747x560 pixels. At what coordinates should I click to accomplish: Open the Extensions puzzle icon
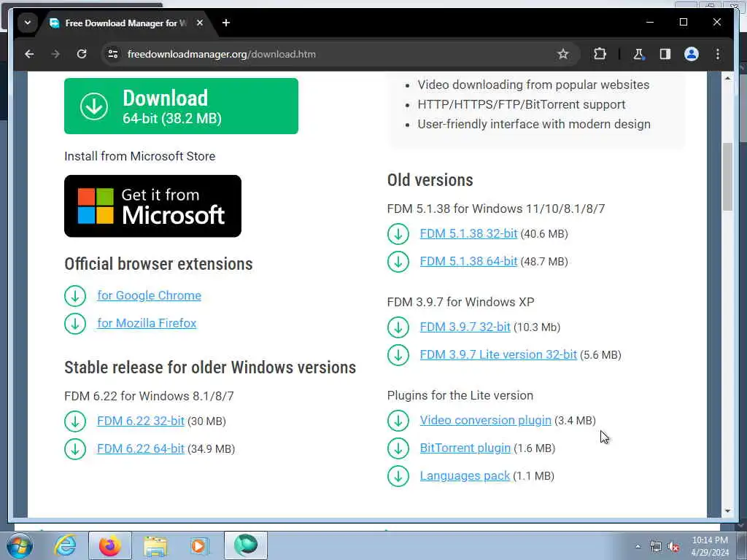(x=600, y=54)
